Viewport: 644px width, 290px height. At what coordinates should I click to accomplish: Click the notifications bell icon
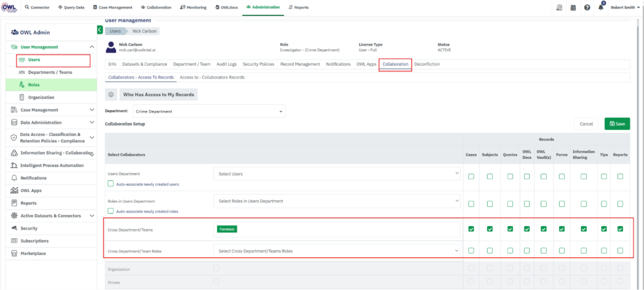600,8
